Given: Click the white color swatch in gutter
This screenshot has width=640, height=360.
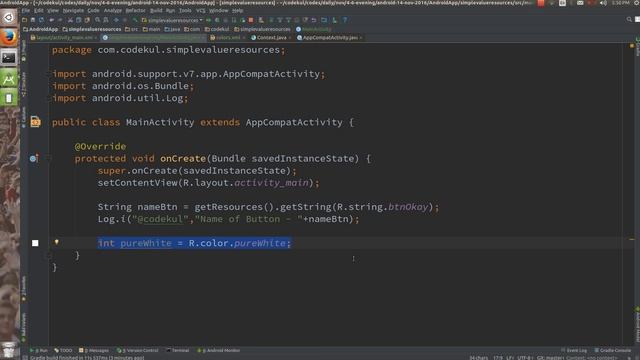Looking at the screenshot, I should [35, 243].
